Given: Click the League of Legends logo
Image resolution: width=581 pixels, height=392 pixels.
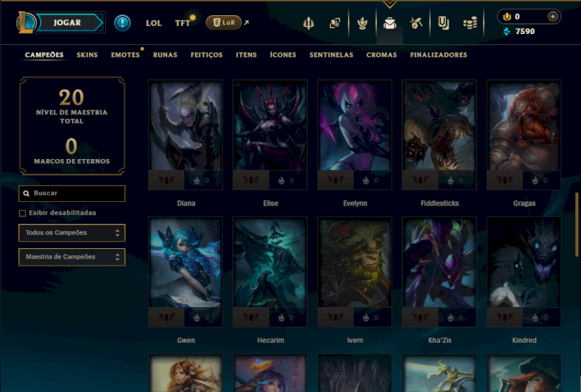Looking at the screenshot, I should (26, 23).
